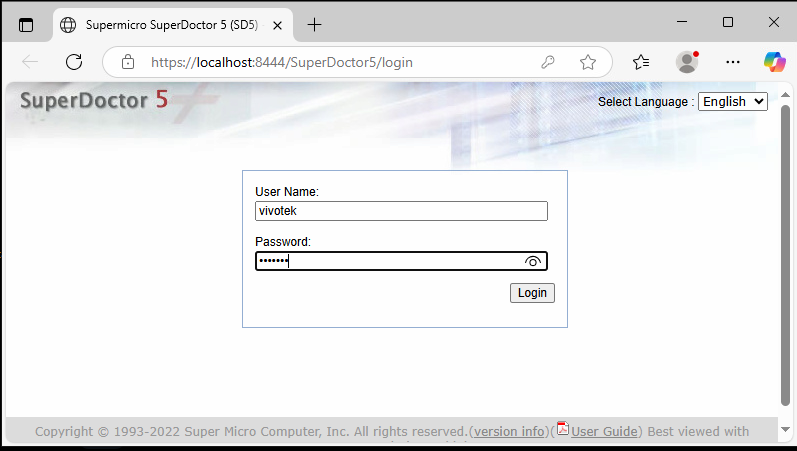Reveal password with the eye icon
The image size is (797, 451).
pyautogui.click(x=533, y=261)
